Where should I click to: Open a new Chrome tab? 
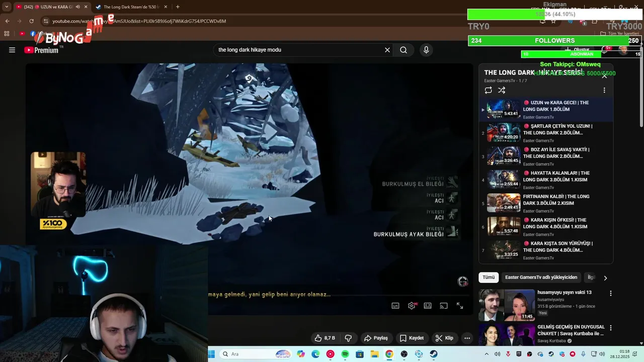point(178,7)
